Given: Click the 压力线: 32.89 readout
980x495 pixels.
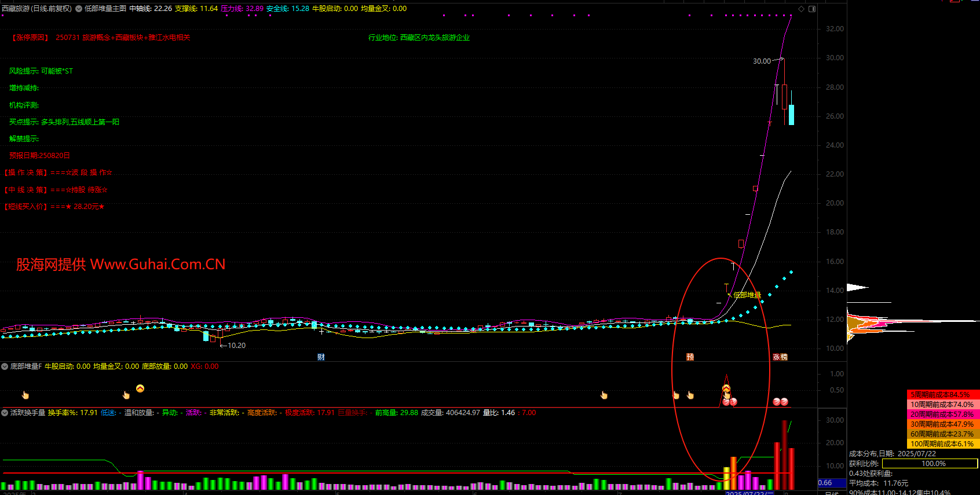Looking at the screenshot, I should point(242,9).
